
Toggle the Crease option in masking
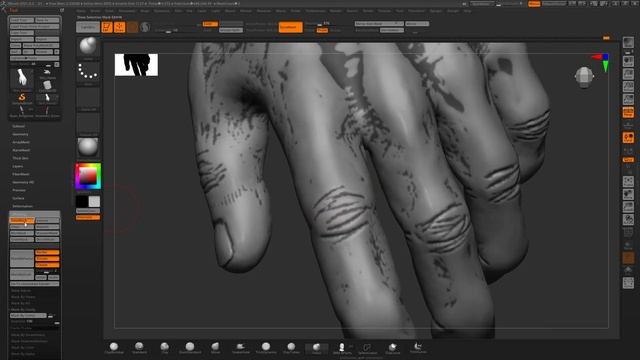pos(47,265)
